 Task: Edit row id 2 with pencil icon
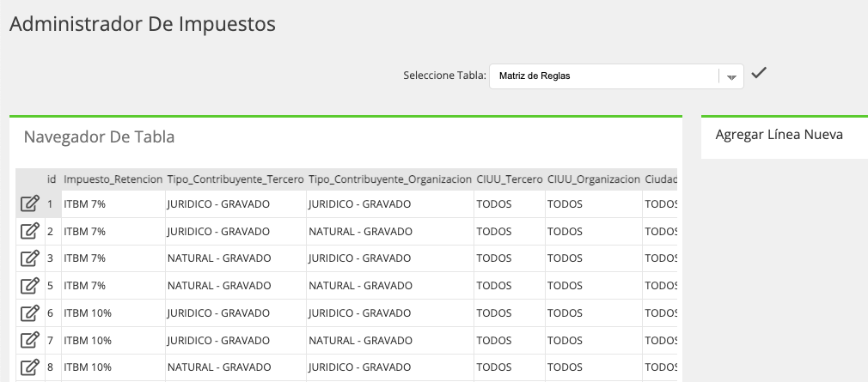pyautogui.click(x=30, y=231)
